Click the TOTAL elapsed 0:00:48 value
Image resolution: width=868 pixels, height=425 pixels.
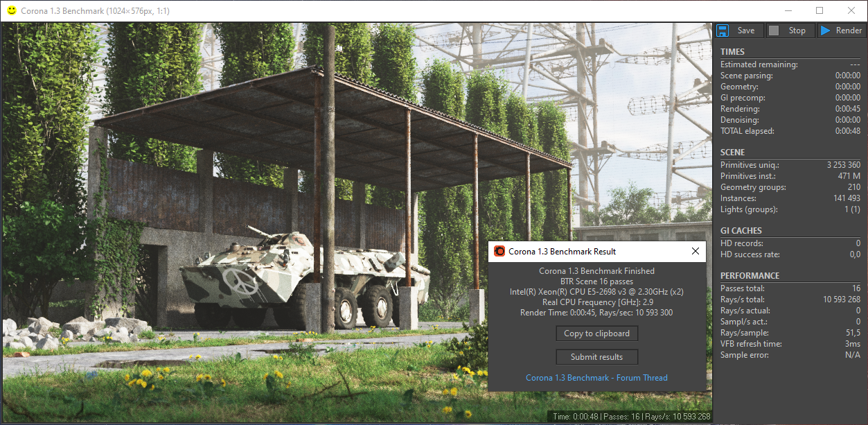tap(847, 131)
